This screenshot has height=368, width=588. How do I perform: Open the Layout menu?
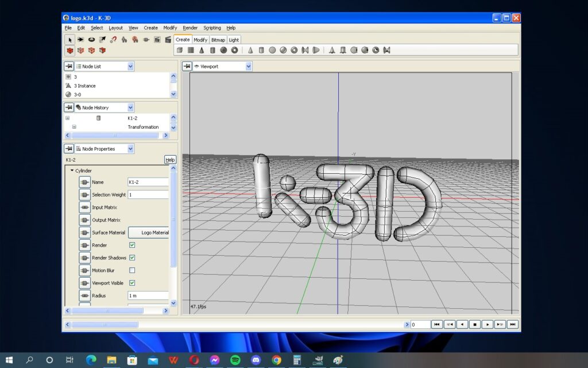point(115,28)
